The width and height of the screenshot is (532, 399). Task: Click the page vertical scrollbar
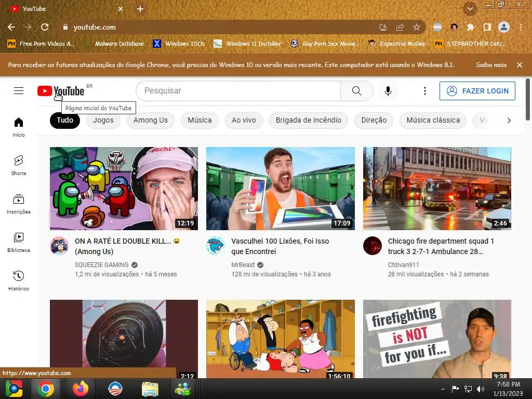528,99
